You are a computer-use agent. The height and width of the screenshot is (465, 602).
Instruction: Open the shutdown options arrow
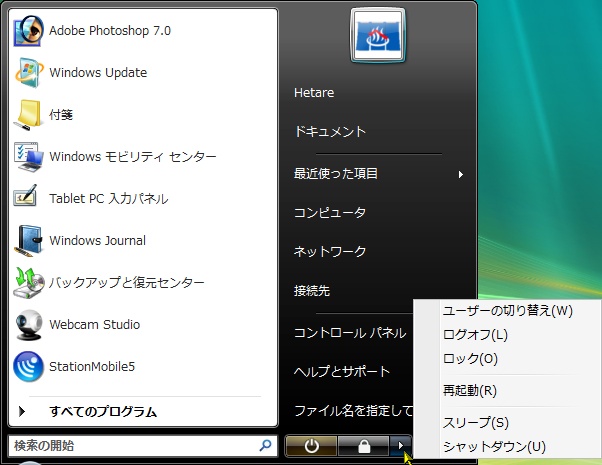(x=400, y=446)
